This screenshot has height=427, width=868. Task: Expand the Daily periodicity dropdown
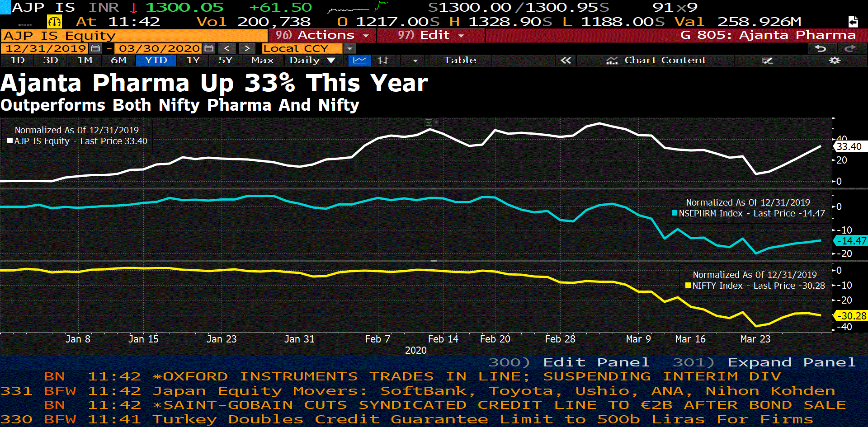click(x=312, y=61)
